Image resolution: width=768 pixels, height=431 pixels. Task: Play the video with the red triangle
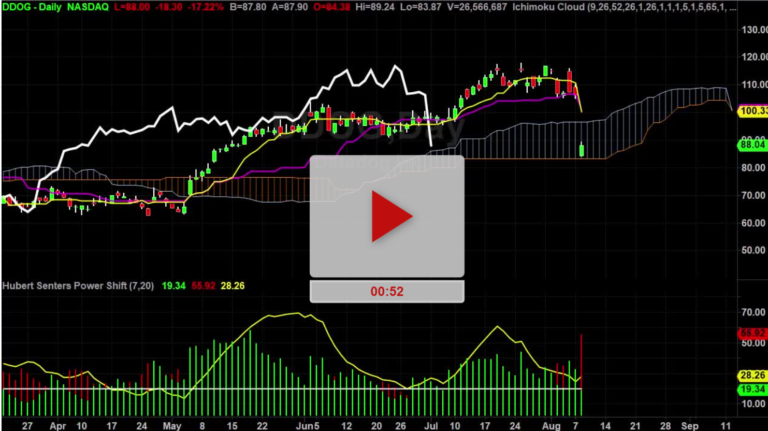coord(386,215)
